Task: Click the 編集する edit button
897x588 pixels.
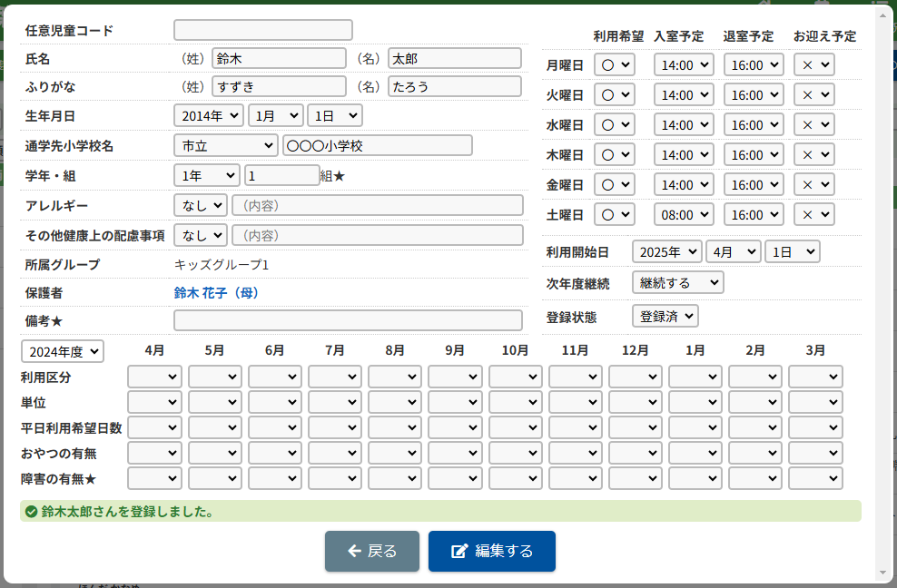Action: point(491,551)
